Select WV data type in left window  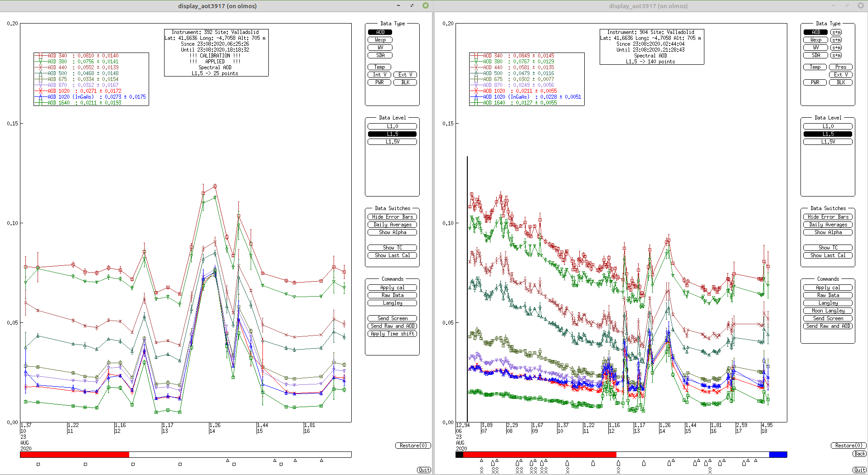(x=380, y=48)
